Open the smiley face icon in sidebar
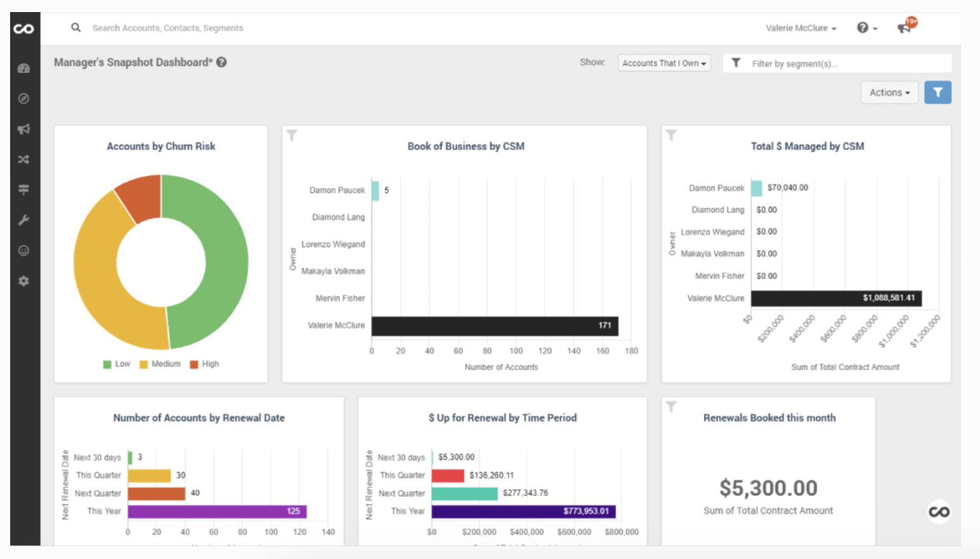Screen dimensions: 980x559 24,250
